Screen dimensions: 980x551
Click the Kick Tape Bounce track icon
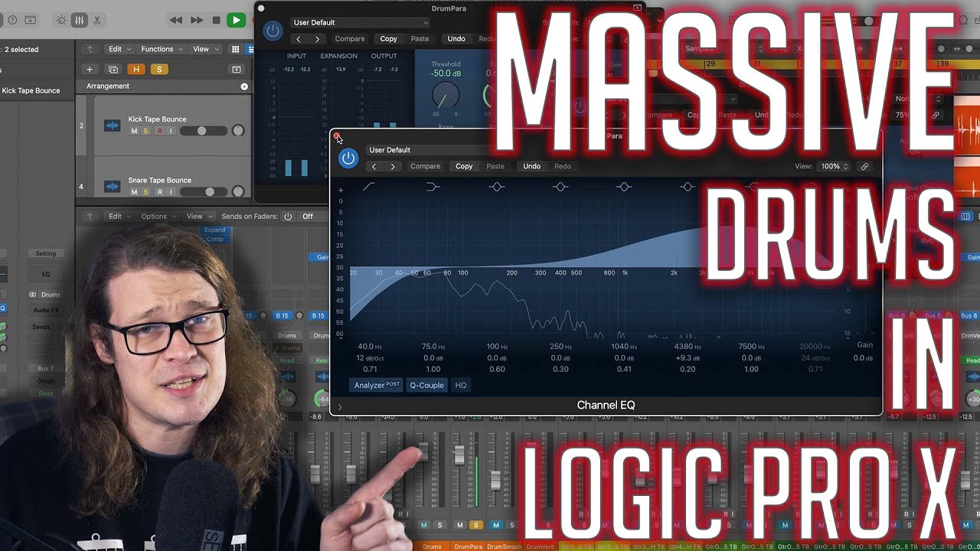tap(113, 126)
